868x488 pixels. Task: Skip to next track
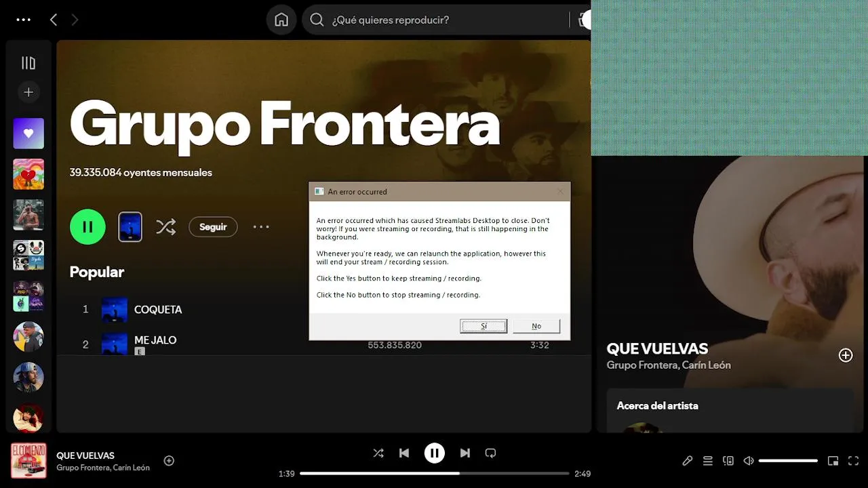(x=465, y=453)
